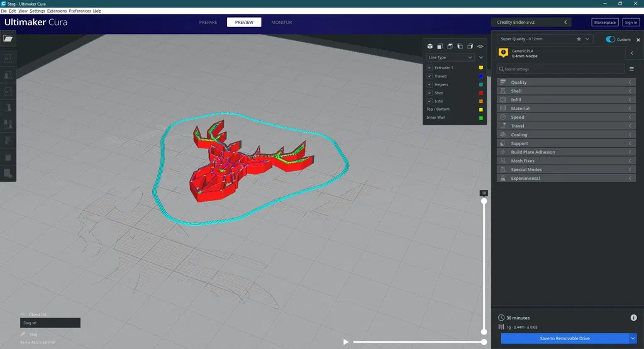Click the Sign in button

click(631, 22)
